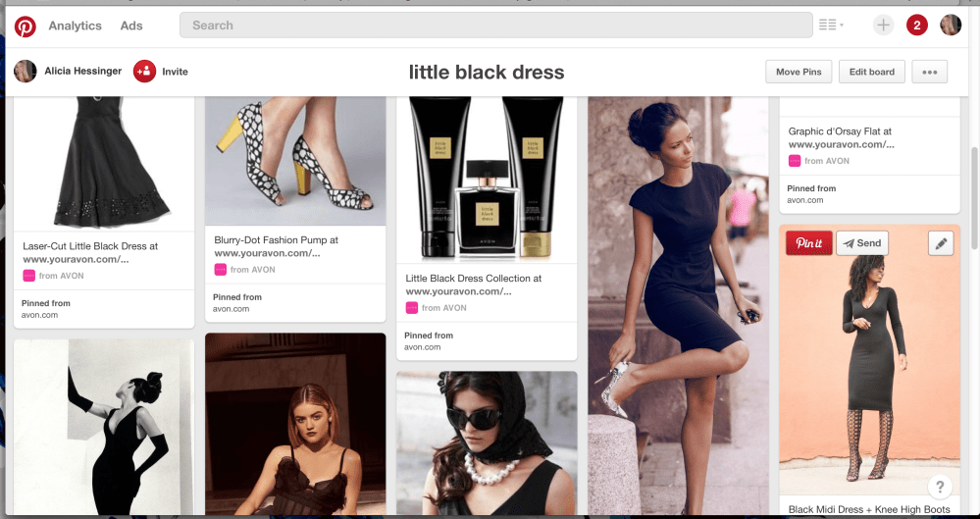The image size is (980, 519).
Task: Open avon.com source under Laser-Cut dress
Action: click(x=39, y=315)
